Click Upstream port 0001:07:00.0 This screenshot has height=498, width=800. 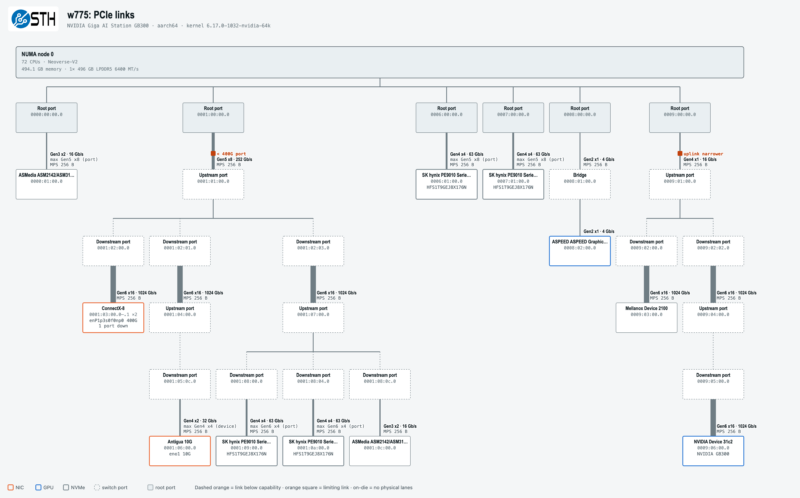(x=313, y=317)
